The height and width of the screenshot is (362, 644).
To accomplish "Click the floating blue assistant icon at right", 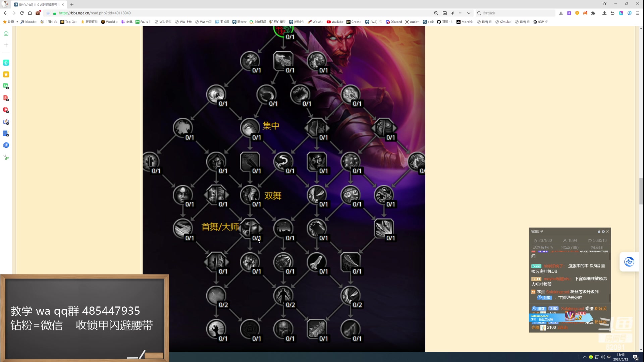I will (629, 262).
